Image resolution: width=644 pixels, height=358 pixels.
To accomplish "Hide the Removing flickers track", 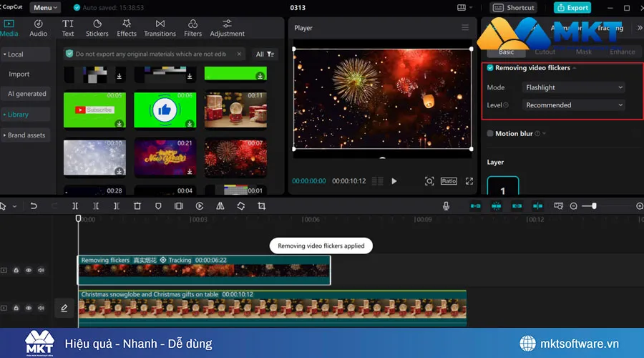I will 29,270.
